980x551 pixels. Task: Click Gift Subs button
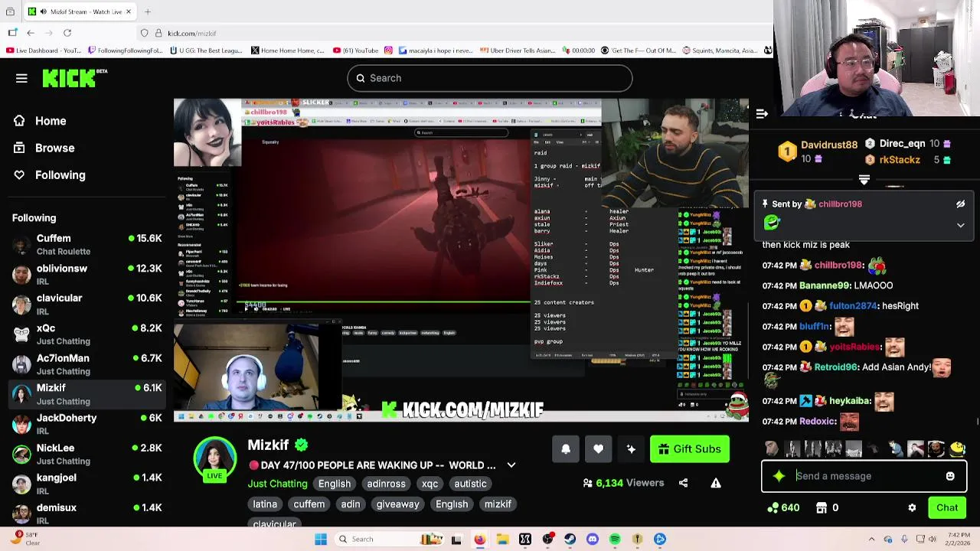pyautogui.click(x=689, y=449)
